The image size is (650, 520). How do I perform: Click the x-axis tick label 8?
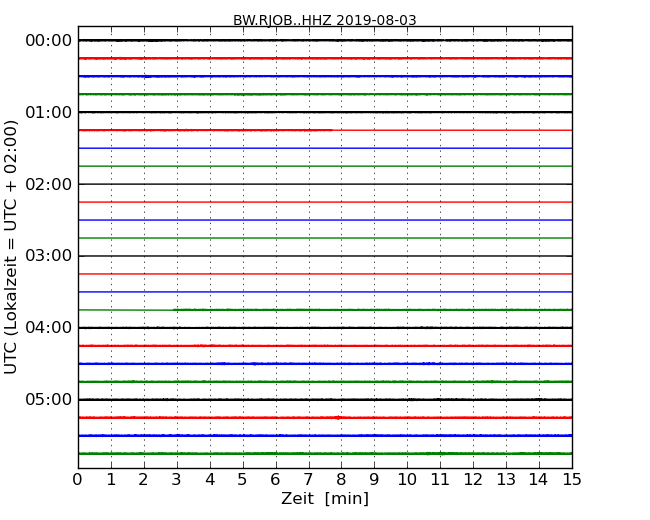(341, 480)
